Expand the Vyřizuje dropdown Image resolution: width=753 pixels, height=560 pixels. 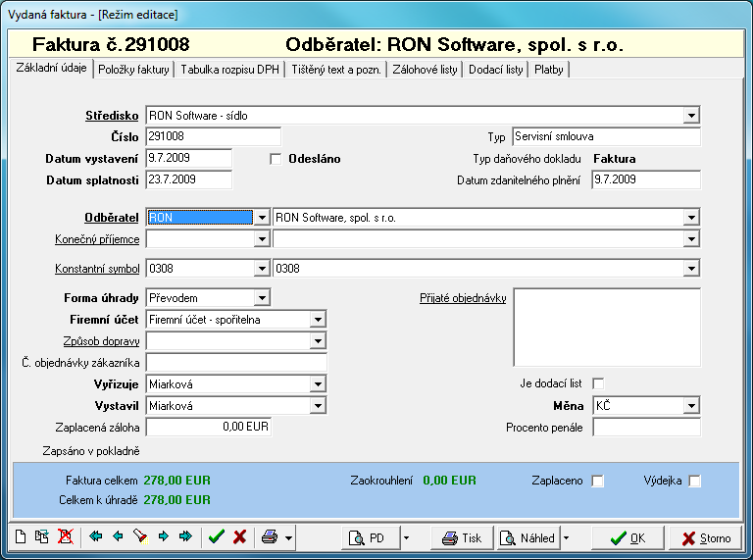[x=318, y=384]
